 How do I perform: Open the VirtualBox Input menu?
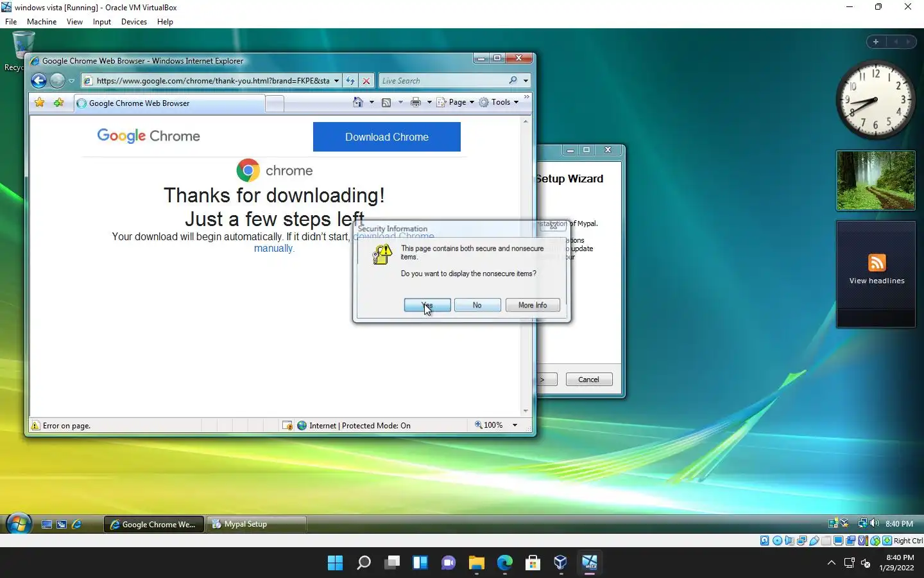(102, 22)
